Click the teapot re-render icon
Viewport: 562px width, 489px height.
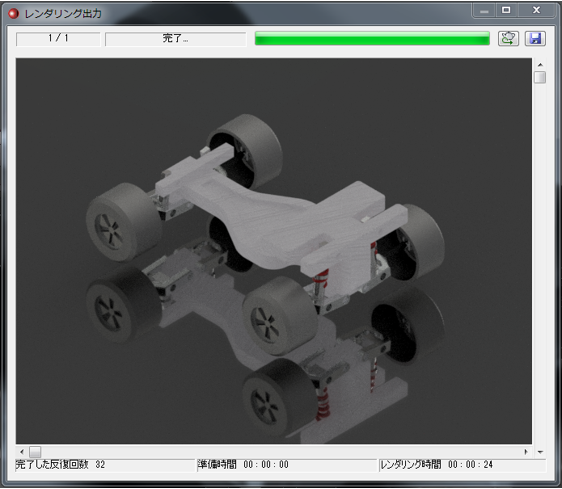point(508,38)
